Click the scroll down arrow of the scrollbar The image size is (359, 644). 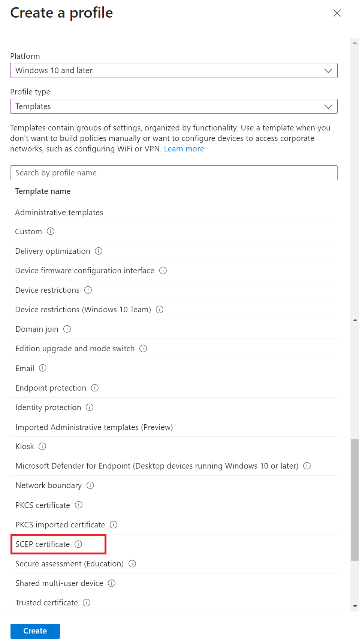pos(355,606)
